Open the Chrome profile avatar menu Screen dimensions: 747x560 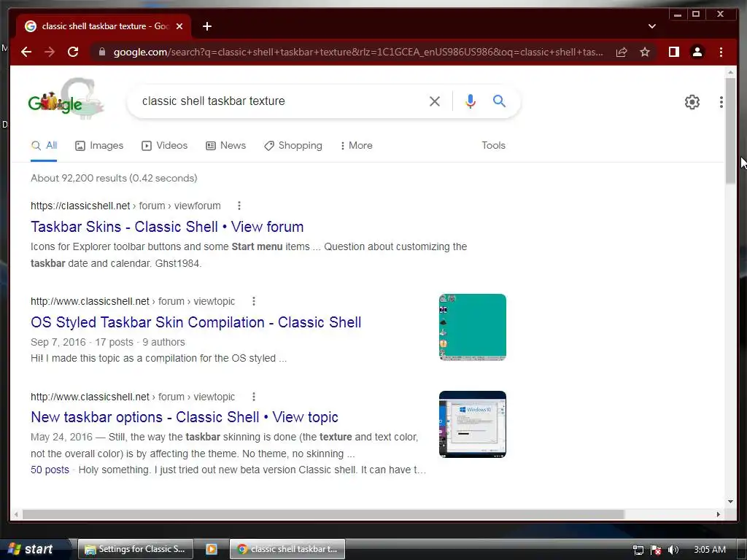(x=697, y=52)
